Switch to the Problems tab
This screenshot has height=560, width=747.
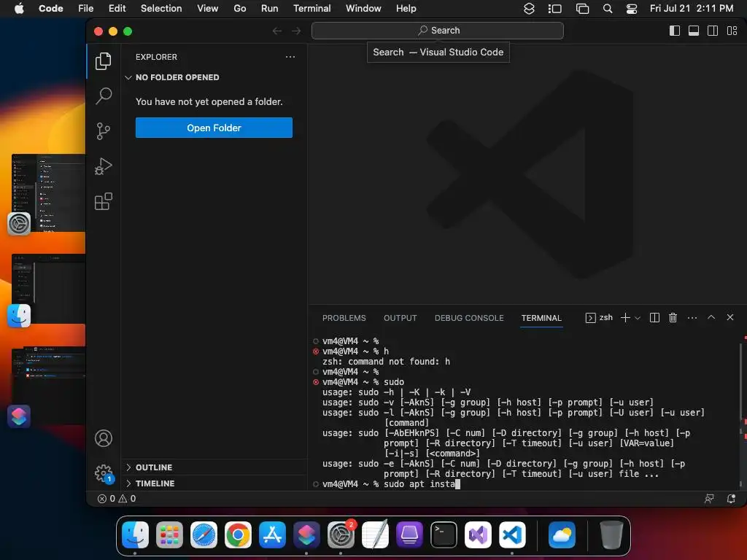coord(344,318)
